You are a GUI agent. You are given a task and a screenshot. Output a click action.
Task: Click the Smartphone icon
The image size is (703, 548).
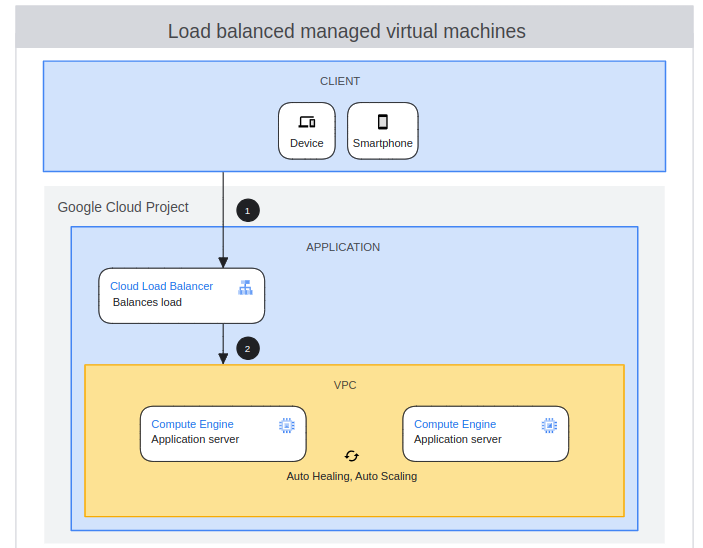tap(382, 122)
